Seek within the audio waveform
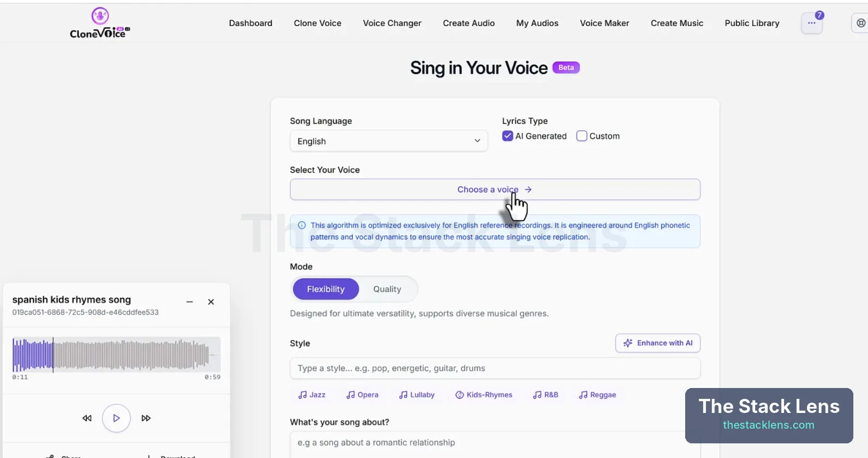 click(x=116, y=355)
